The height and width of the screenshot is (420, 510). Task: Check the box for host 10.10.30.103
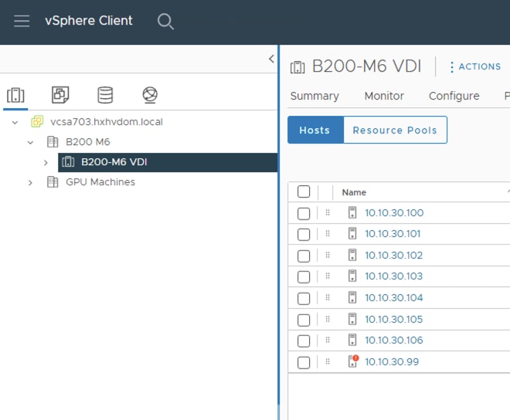[304, 277]
